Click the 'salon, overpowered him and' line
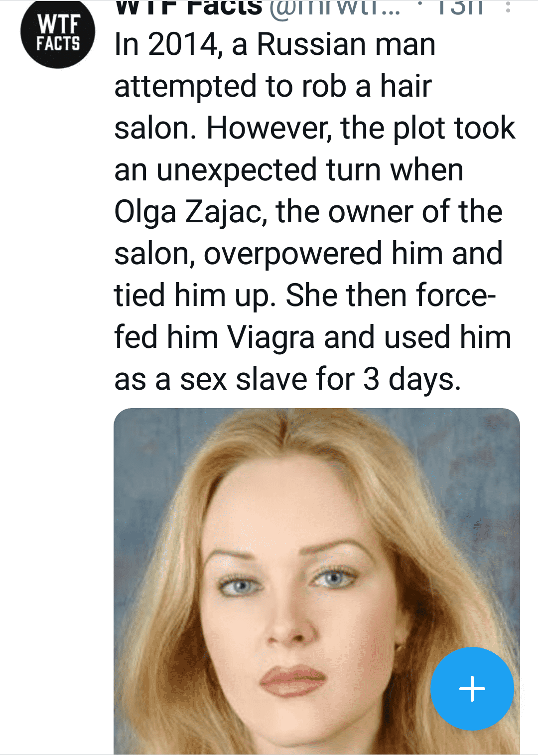 308,254
